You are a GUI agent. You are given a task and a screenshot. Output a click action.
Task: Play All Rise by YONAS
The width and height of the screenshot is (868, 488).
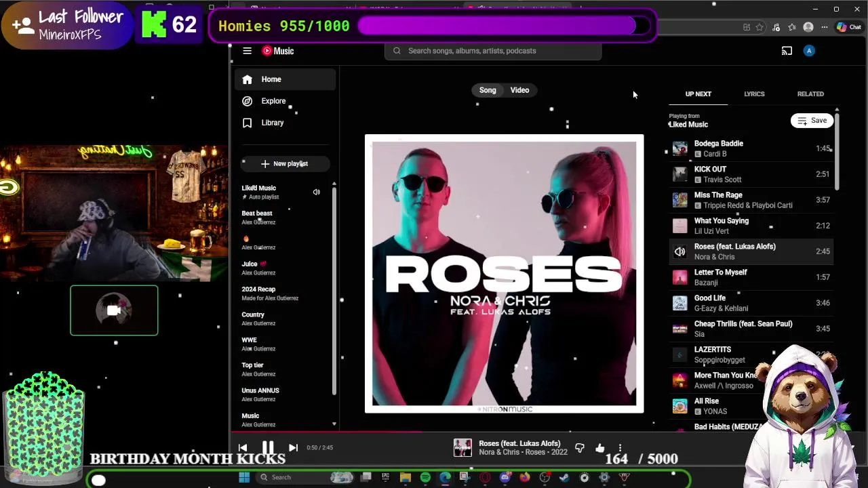751,406
